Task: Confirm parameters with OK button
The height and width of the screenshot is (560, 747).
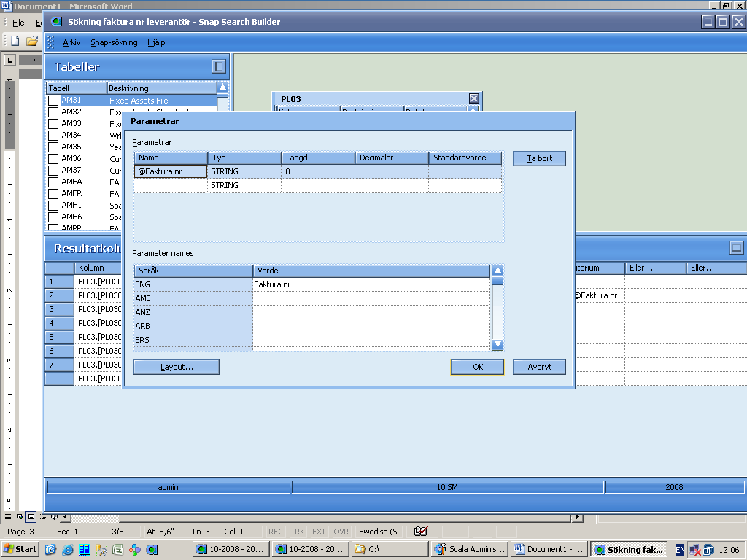Action: pyautogui.click(x=477, y=367)
